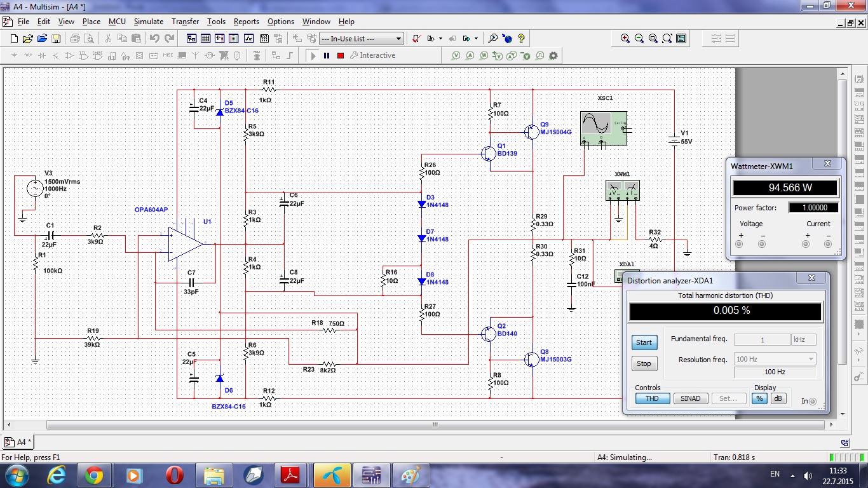Undo the last action
This screenshot has height=488, width=868.
pos(155,39)
